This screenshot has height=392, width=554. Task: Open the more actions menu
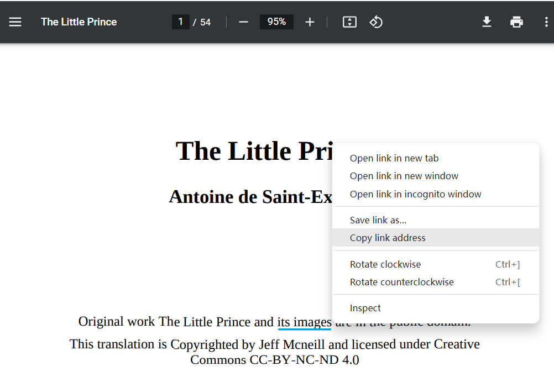click(x=546, y=22)
